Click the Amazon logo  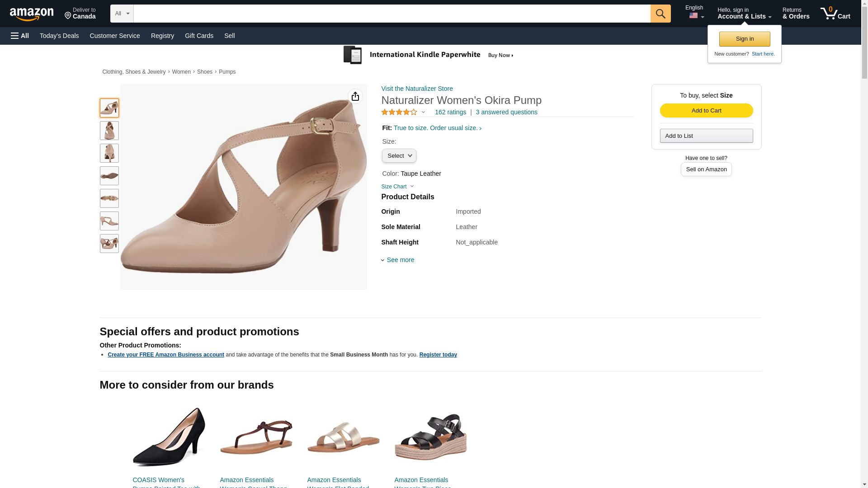point(32,14)
